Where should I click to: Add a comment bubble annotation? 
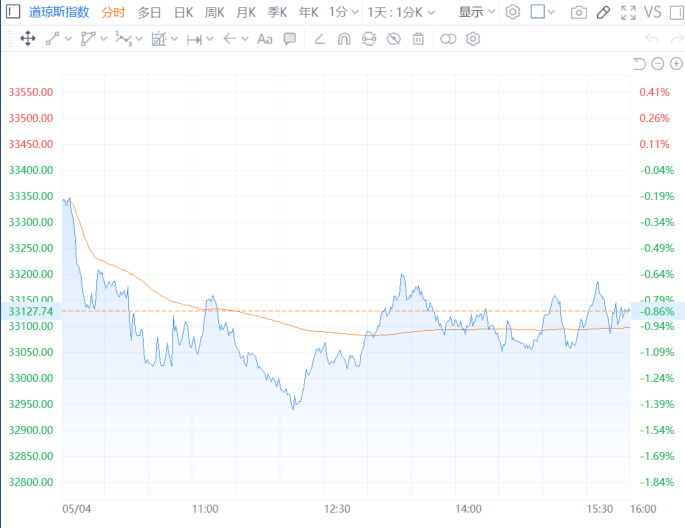click(289, 39)
